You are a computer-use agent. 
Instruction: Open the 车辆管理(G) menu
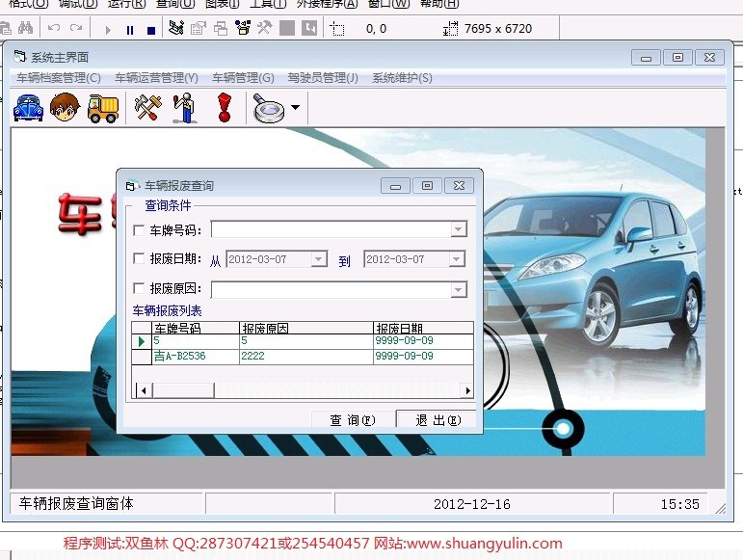point(243,78)
